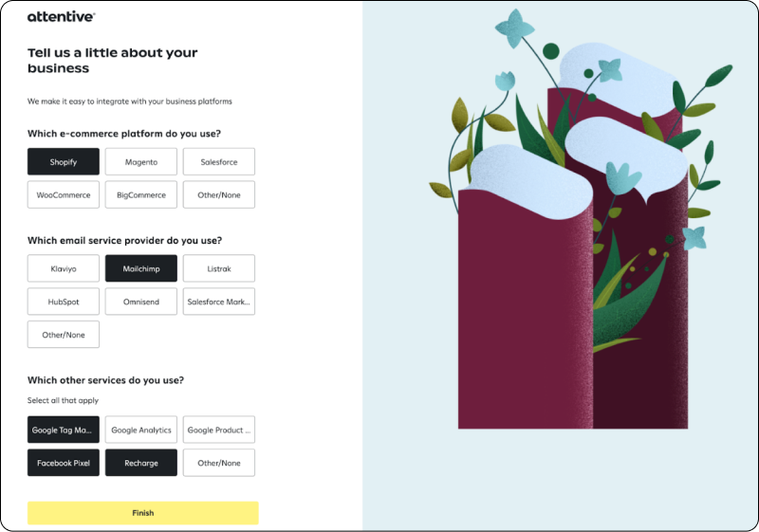Disable Facebook Pixel service
This screenshot has height=532, width=759.
point(64,463)
